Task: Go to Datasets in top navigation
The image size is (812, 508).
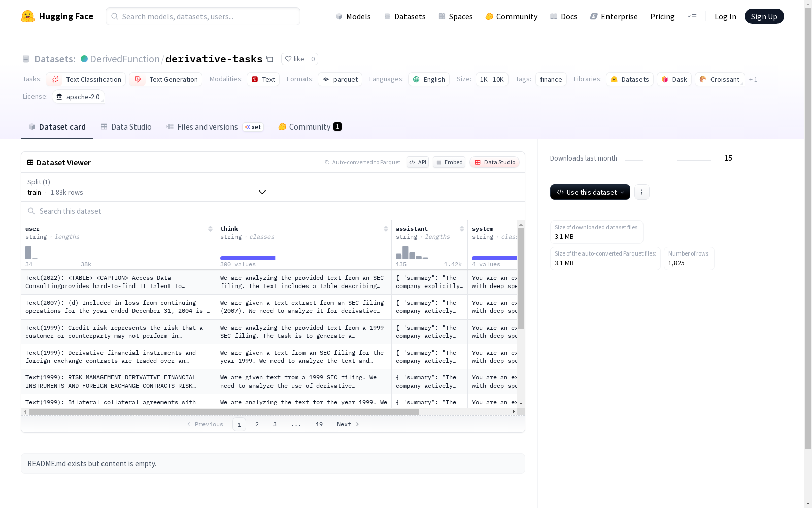Action: pos(404,16)
